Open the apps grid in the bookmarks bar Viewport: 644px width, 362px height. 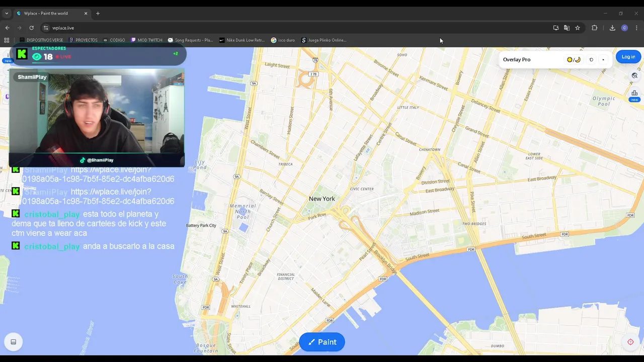(7, 40)
